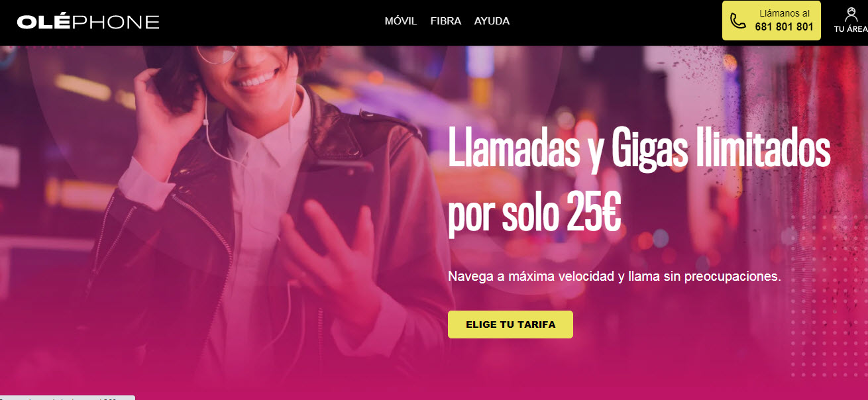Viewport: 868px width, 400px height.
Task: Click the 'Navega a máxima velocidad' subtitle
Action: (614, 276)
